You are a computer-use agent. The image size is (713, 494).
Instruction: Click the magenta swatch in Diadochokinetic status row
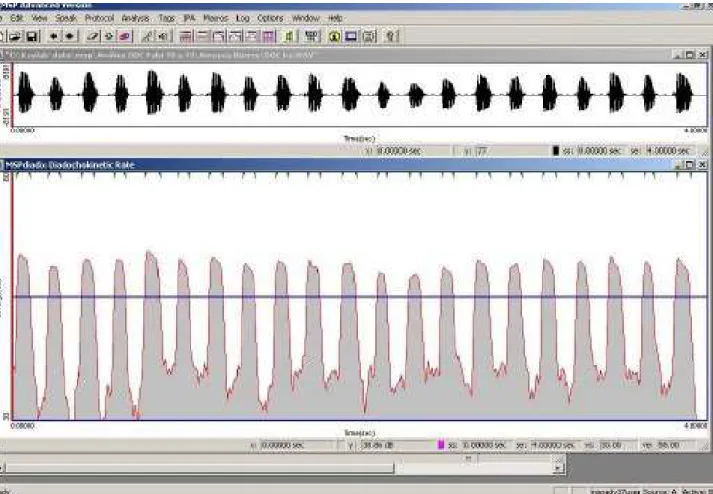click(441, 445)
